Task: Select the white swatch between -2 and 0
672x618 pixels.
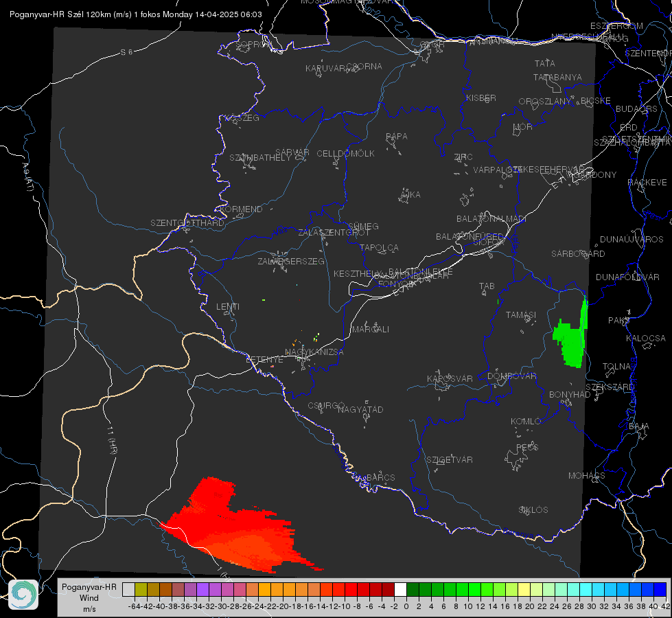Action: click(x=400, y=589)
